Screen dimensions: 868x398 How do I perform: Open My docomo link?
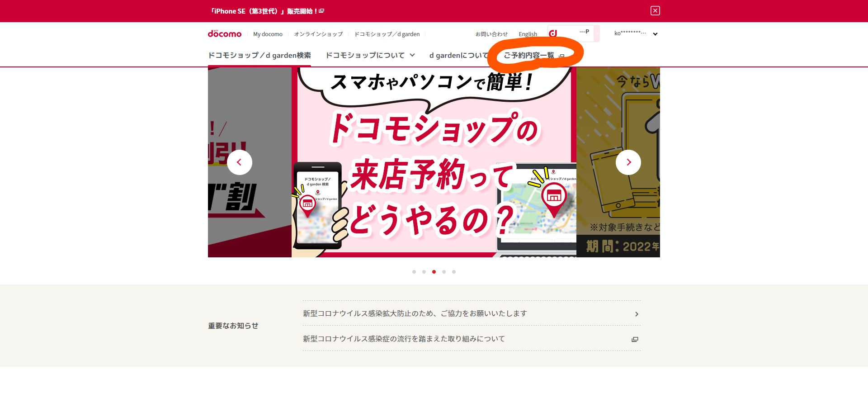click(x=268, y=34)
